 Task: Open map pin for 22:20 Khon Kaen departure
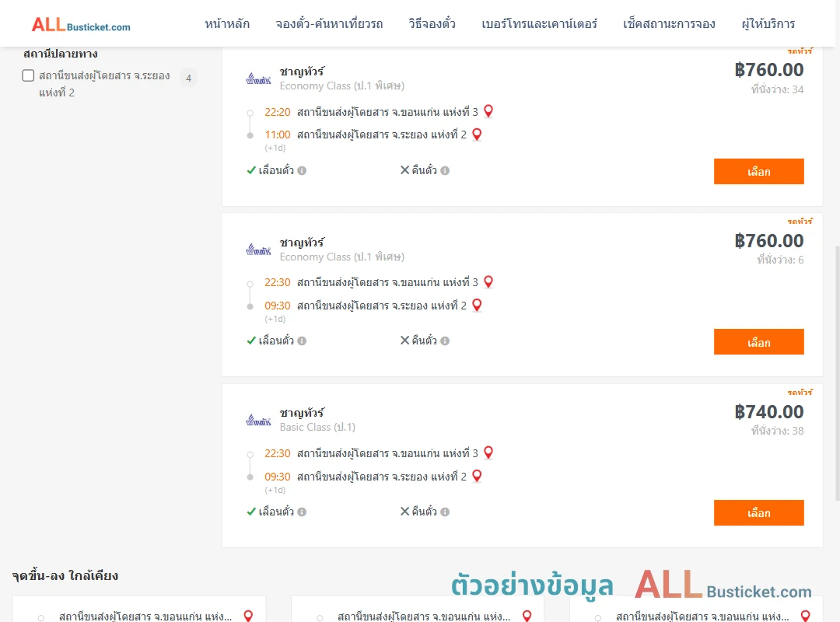coord(488,111)
